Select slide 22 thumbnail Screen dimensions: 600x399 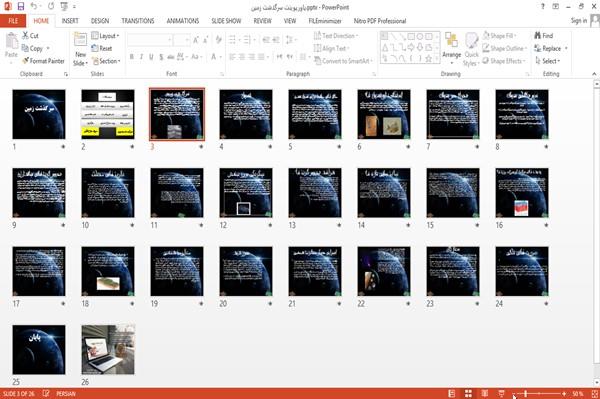[384, 271]
